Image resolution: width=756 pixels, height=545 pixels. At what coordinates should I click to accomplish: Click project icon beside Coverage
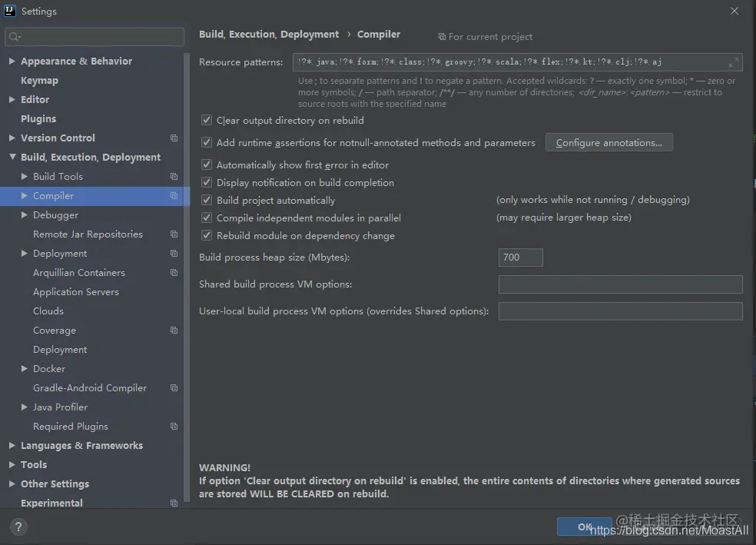coord(174,331)
